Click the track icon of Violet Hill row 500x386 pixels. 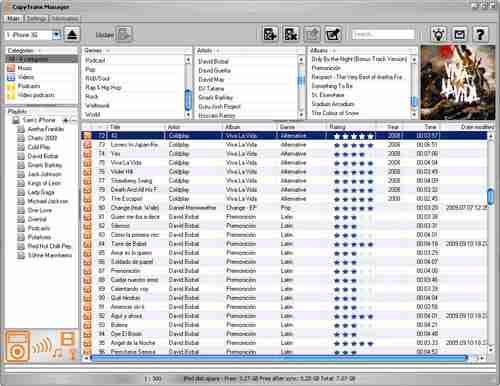coord(87,172)
